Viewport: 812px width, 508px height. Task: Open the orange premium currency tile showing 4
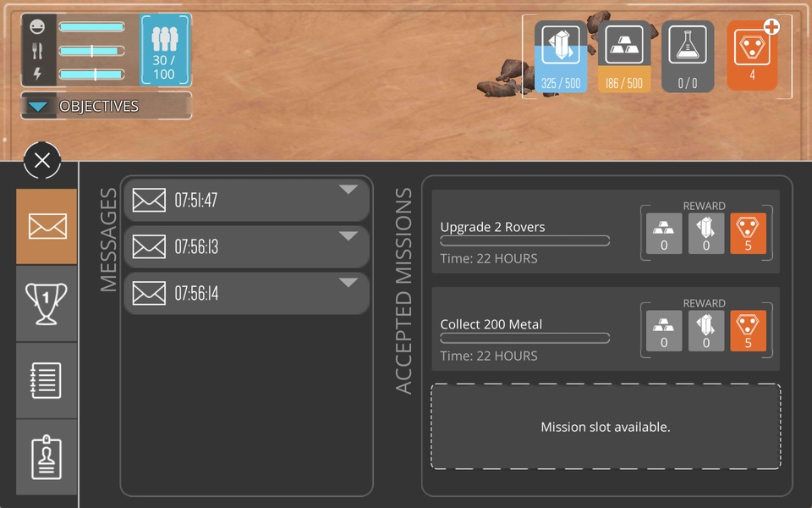pyautogui.click(x=752, y=56)
